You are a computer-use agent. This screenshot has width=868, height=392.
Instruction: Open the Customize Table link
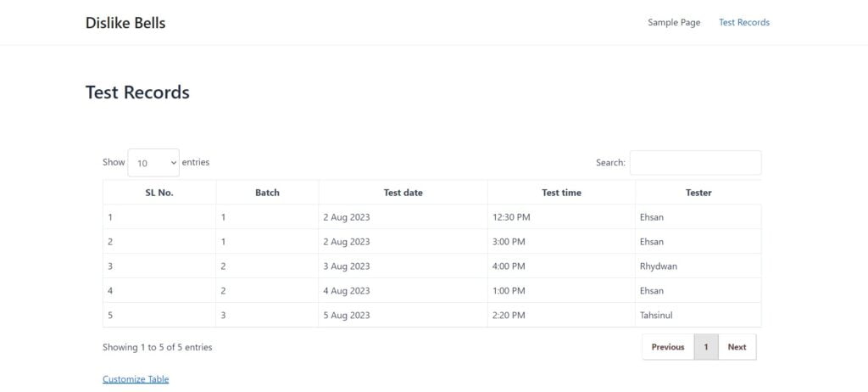[136, 378]
